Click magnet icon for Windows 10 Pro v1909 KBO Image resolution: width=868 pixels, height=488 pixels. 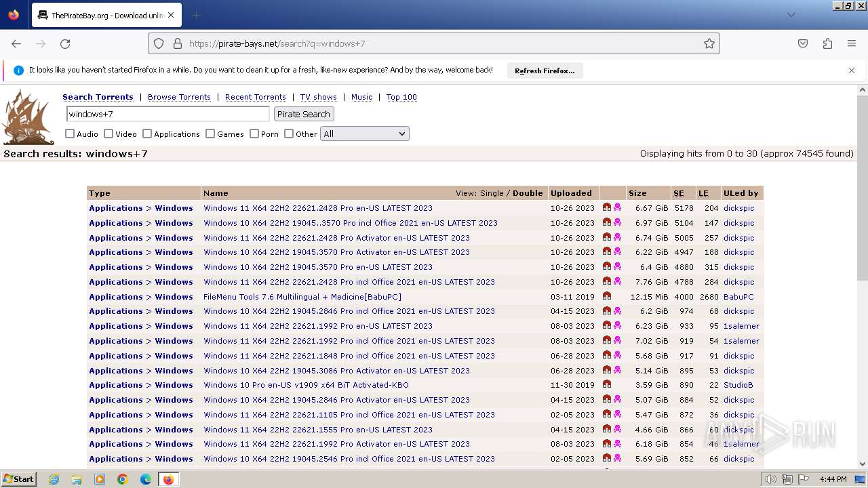(x=607, y=384)
